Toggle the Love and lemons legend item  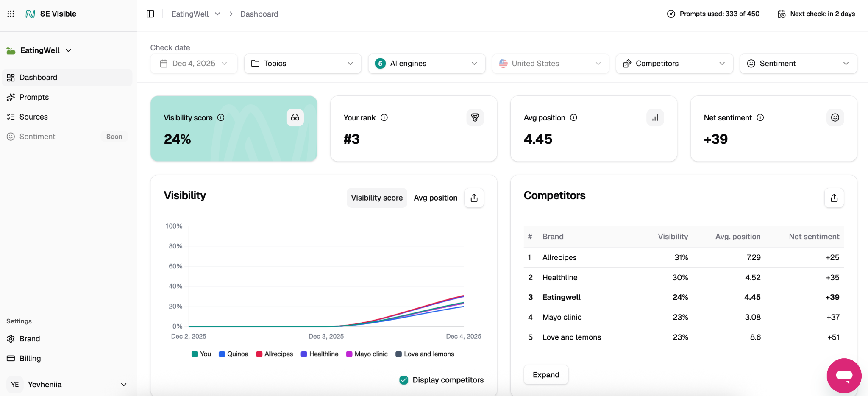point(424,354)
